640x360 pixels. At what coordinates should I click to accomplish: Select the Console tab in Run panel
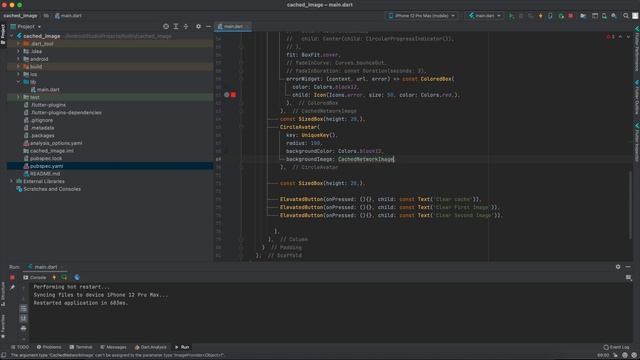[x=35, y=278]
